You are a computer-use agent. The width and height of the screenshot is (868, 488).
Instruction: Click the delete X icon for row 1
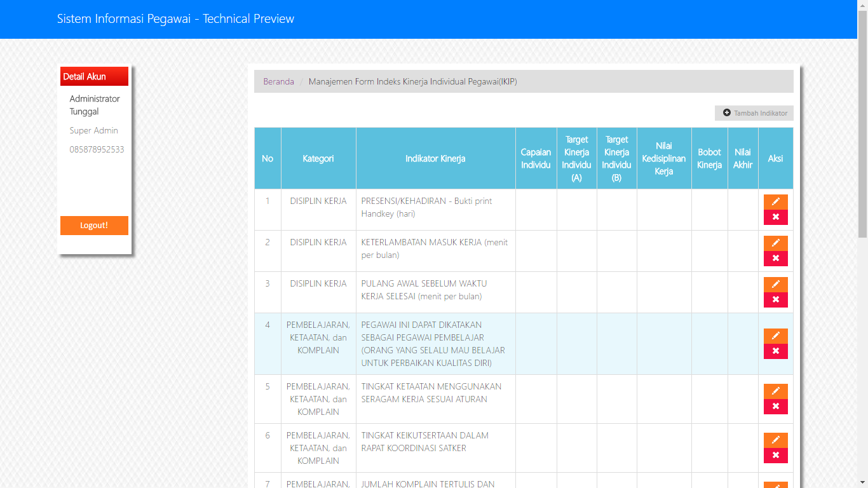(775, 217)
